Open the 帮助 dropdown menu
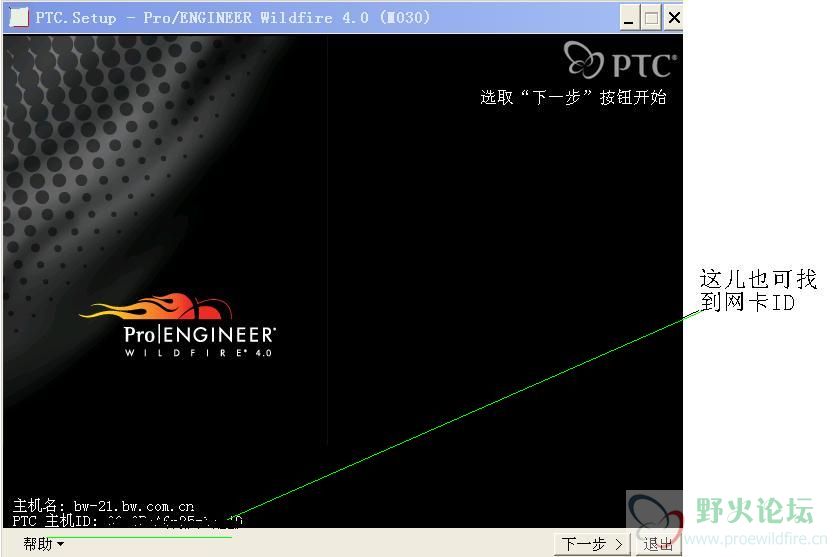Screen dimensions: 837x557 (43, 544)
